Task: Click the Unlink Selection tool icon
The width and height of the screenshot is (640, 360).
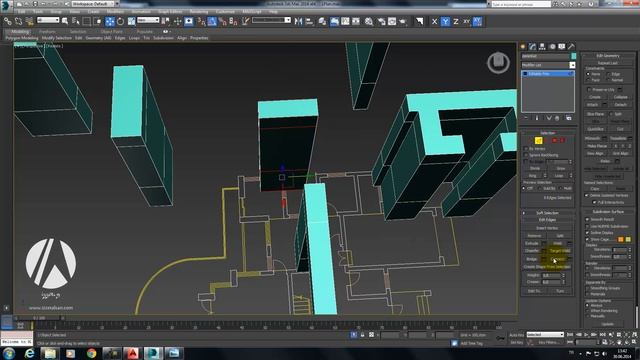Action: 18,21
